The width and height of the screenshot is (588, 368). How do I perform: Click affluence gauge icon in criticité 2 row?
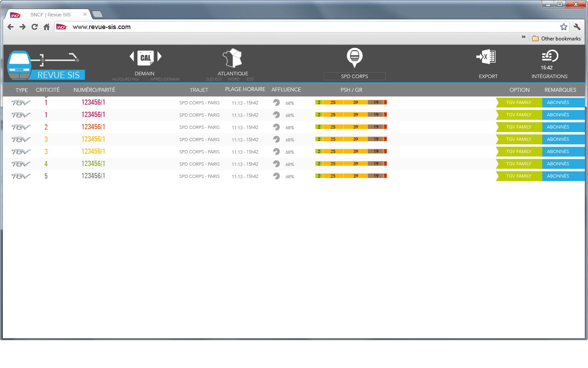tap(276, 127)
